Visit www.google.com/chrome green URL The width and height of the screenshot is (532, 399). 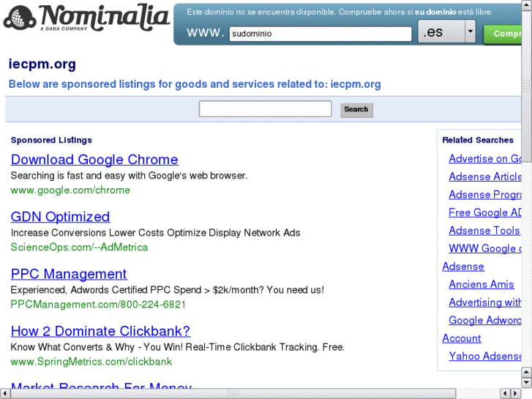(70, 190)
